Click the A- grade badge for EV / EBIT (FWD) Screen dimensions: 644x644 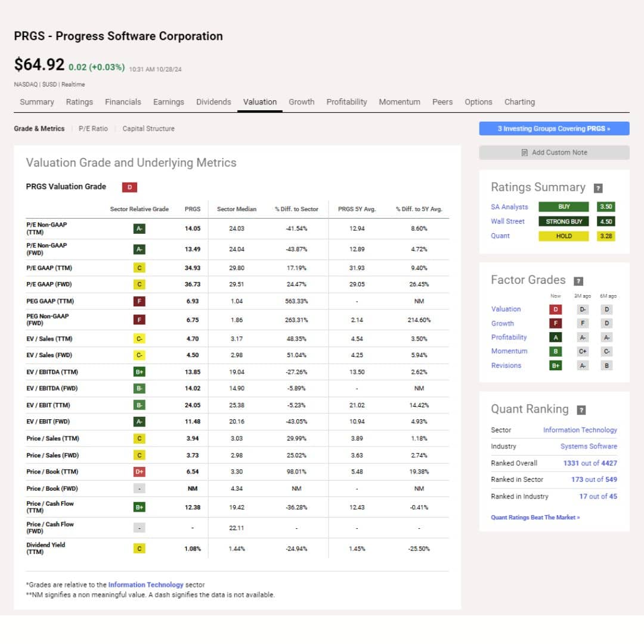(139, 422)
